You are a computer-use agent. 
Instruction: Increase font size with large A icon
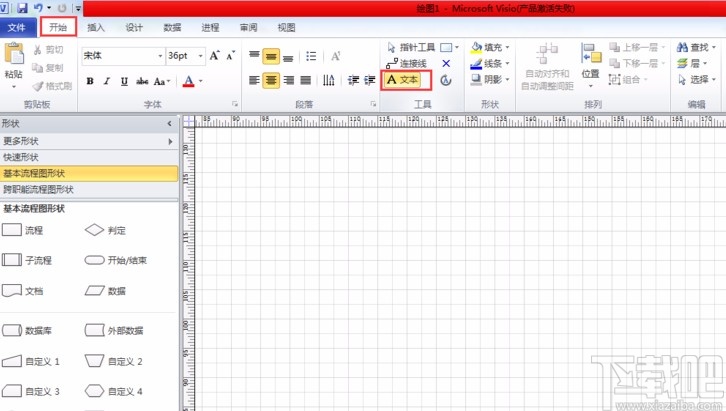[x=214, y=56]
